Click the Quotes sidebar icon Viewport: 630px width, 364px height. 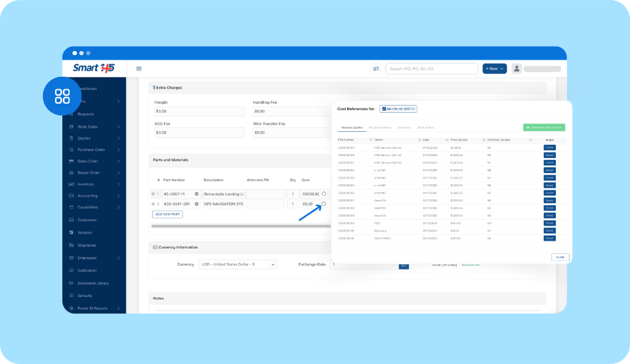click(x=72, y=138)
